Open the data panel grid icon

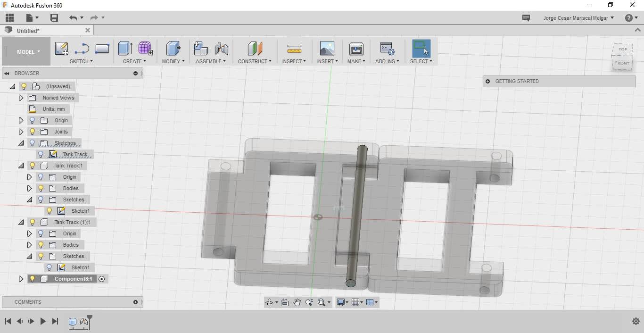click(x=9, y=17)
